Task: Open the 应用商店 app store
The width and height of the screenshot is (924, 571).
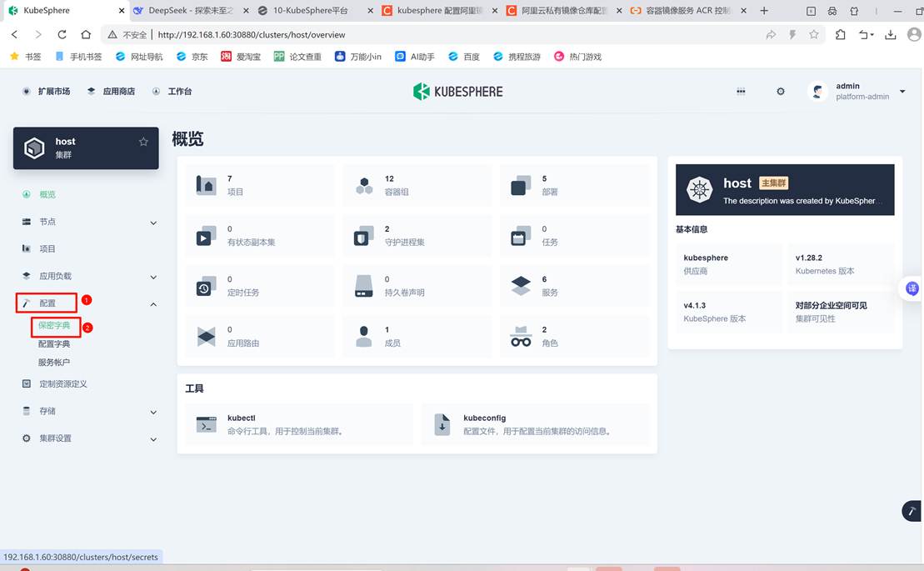Action: point(112,92)
